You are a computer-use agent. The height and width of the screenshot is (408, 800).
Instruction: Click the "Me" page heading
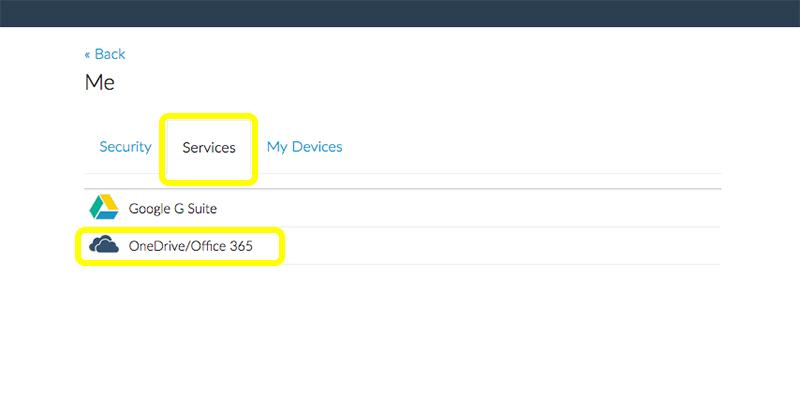click(99, 83)
